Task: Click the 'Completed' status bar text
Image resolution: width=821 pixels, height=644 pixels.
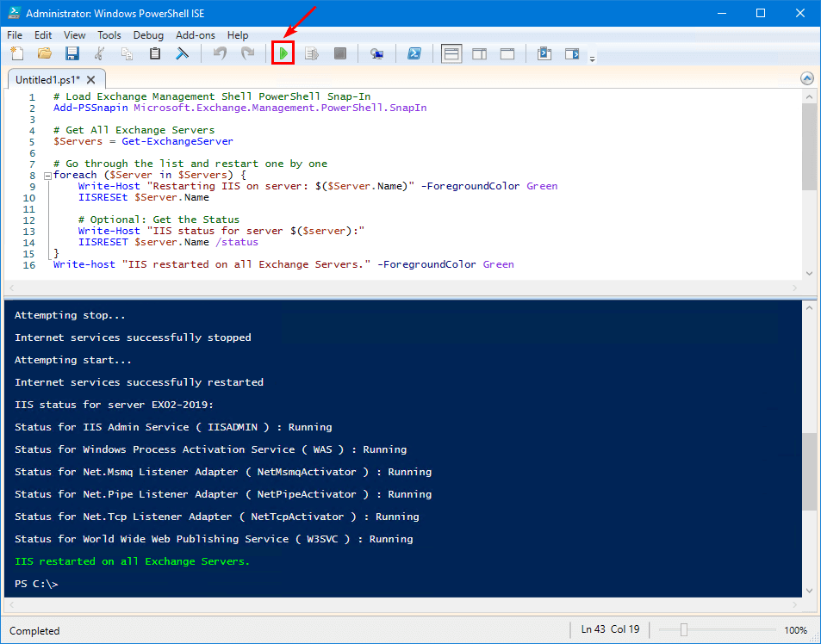Action: pos(34,630)
